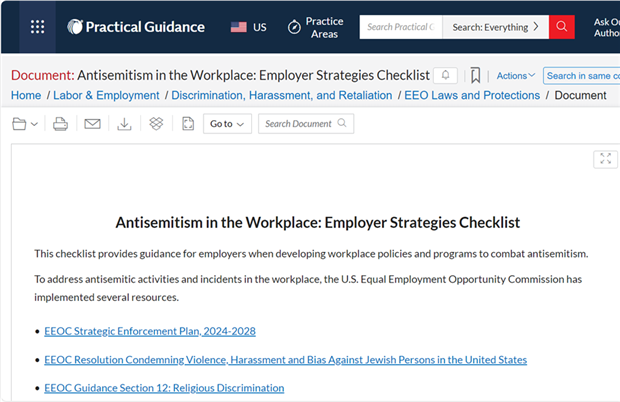This screenshot has height=402, width=620.
Task: Open the nine-dot app grid menu
Action: [38, 27]
